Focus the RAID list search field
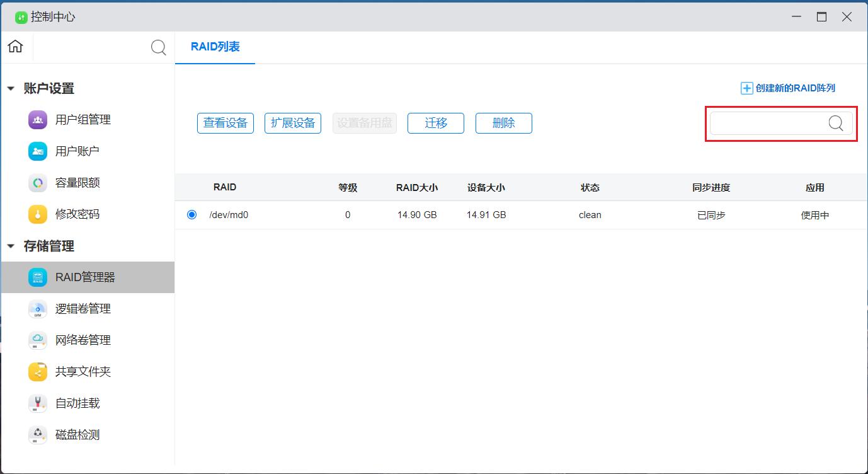The image size is (868, 474). 768,124
